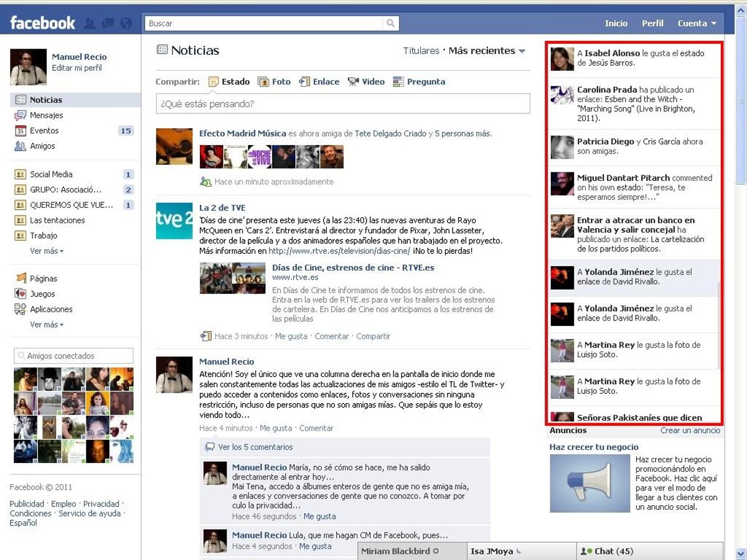The width and height of the screenshot is (747, 560).
Task: Open Perfil in top bar
Action: tap(652, 24)
